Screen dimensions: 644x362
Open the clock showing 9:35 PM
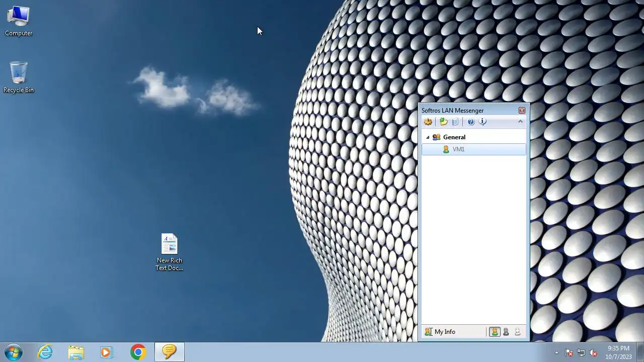click(x=618, y=352)
